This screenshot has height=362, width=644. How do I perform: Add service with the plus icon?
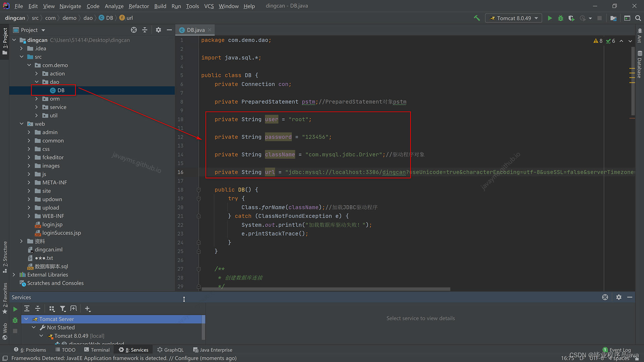(x=88, y=309)
